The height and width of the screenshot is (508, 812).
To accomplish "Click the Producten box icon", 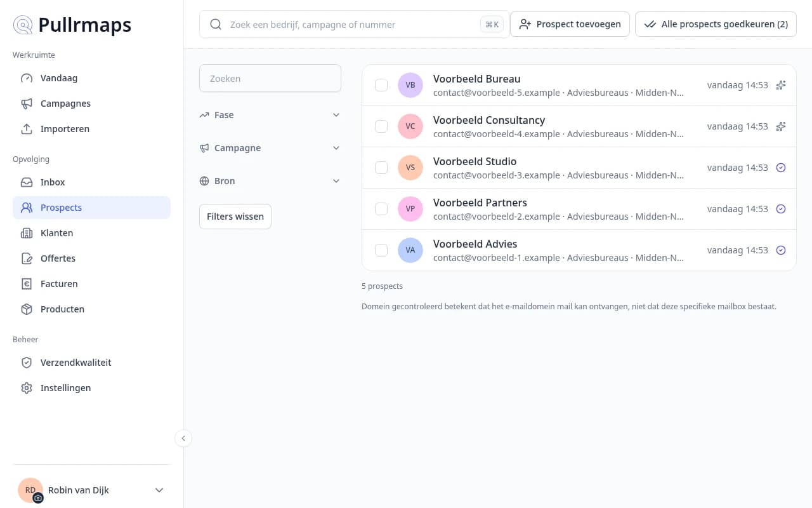I will pyautogui.click(x=27, y=309).
